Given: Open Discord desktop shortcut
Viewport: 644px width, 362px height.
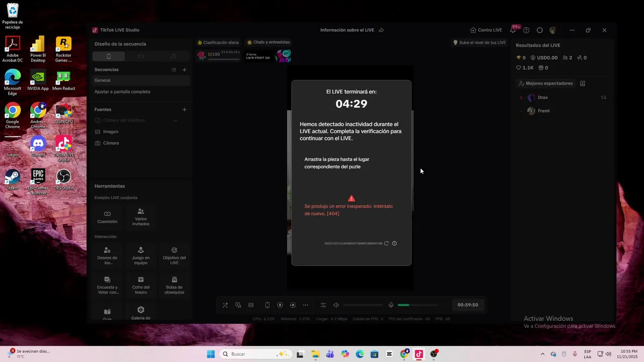Looking at the screenshot, I should click(38, 147).
